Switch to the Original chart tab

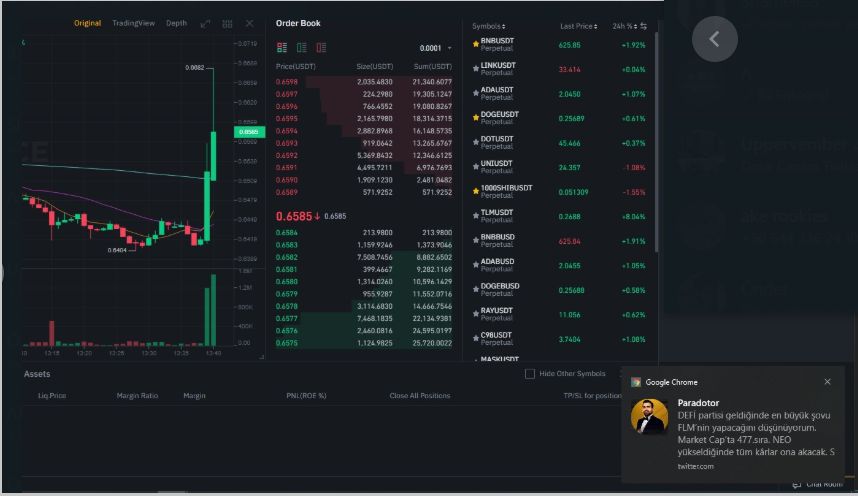coord(88,23)
